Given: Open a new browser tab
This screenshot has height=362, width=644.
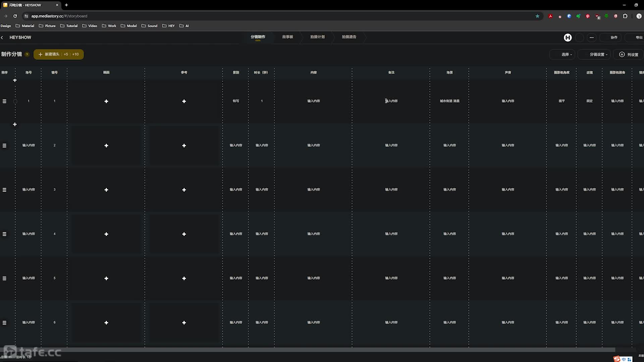Looking at the screenshot, I should (x=66, y=5).
